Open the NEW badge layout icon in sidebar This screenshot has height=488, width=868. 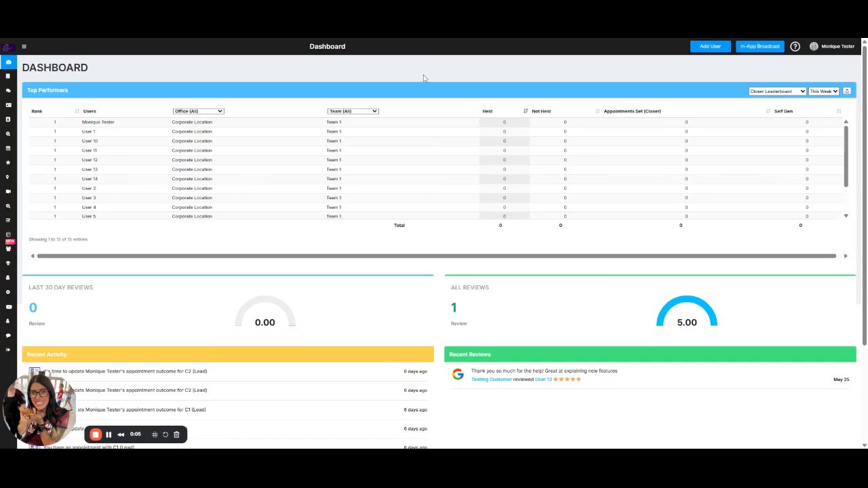click(8, 235)
